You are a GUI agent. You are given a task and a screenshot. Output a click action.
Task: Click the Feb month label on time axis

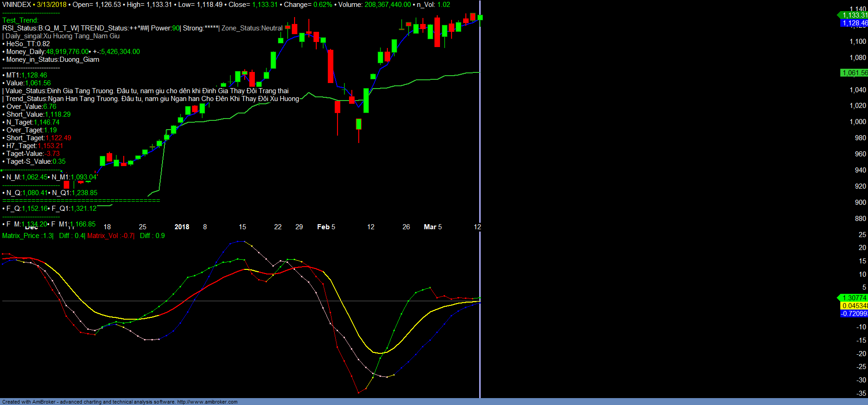pos(323,227)
